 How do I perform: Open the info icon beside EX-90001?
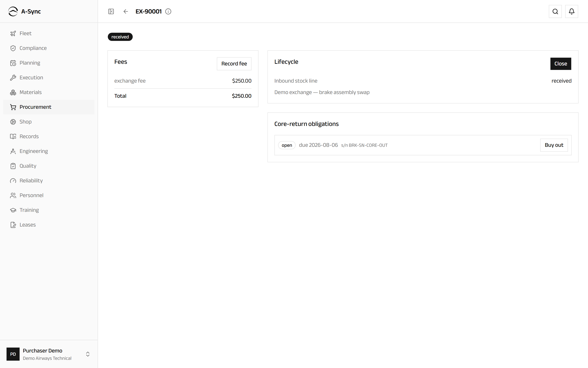pyautogui.click(x=168, y=11)
